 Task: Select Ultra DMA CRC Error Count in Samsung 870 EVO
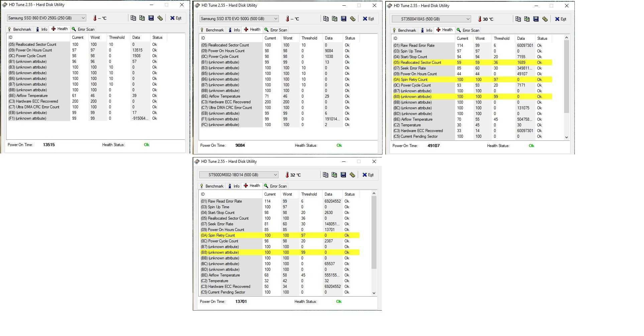pos(280,108)
